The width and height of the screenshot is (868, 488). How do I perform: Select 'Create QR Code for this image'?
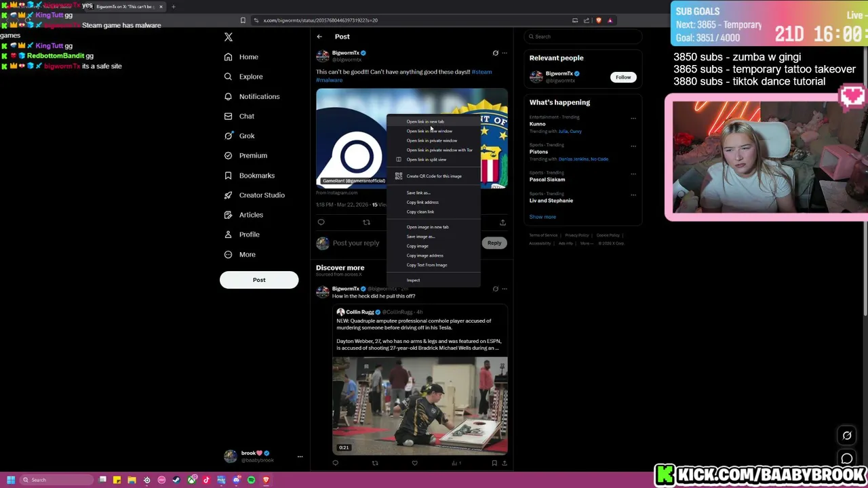pos(433,176)
